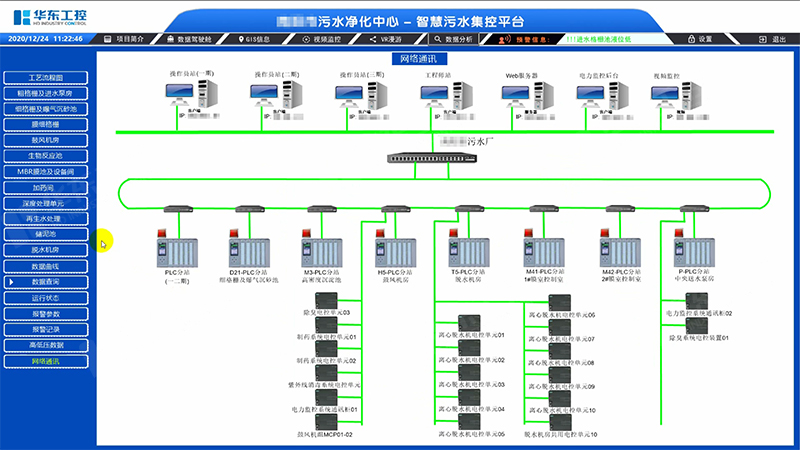Click the 设置 settings button
This screenshot has width=800, height=450.
pos(700,38)
